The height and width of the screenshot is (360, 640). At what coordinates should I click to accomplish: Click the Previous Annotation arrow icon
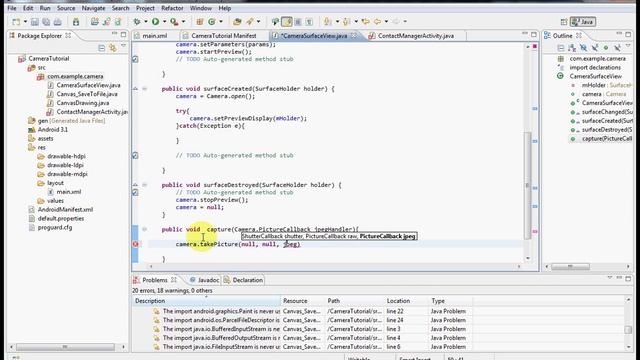tap(347, 22)
